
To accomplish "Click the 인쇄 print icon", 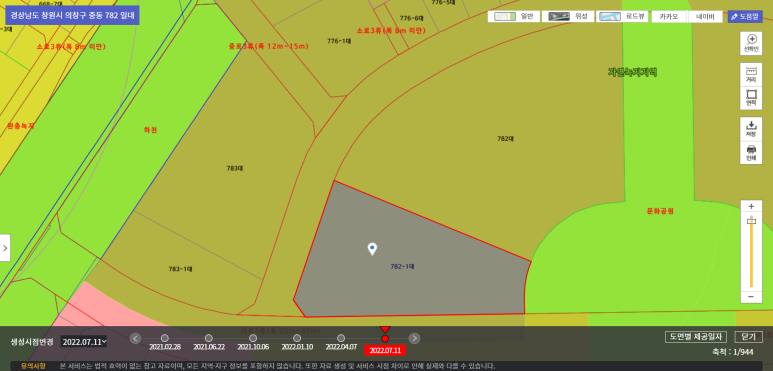I will [751, 152].
